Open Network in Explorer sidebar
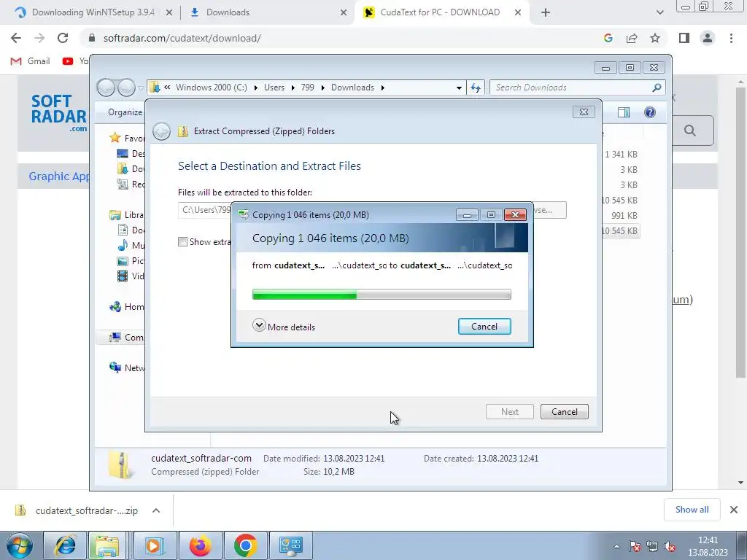Viewport: 747px width, 560px height. click(127, 367)
